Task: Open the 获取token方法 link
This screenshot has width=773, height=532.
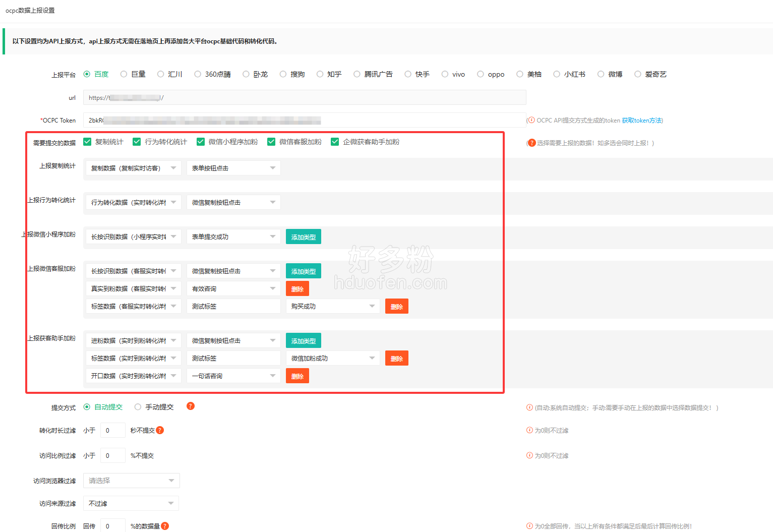Action: click(641, 121)
